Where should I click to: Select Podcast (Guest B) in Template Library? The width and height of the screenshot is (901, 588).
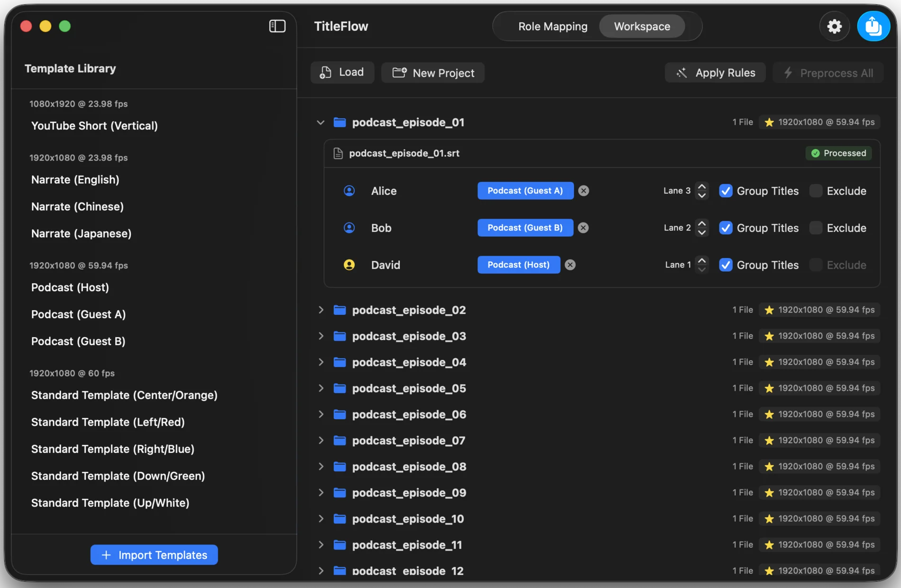point(78,341)
